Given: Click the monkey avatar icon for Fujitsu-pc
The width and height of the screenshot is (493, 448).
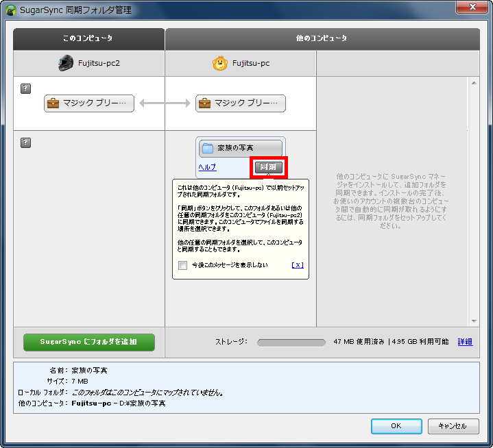Looking at the screenshot, I should 220,63.
